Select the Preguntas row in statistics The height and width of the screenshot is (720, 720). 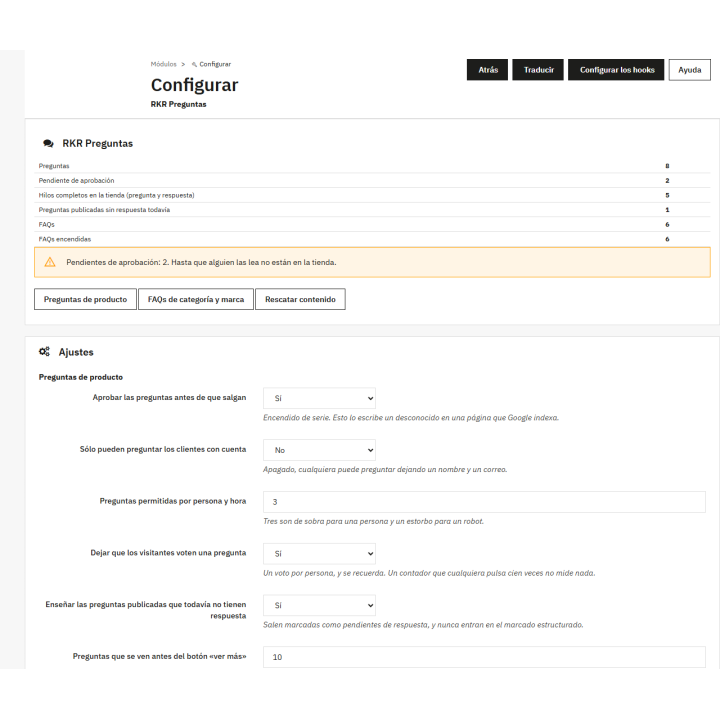pyautogui.click(x=372, y=166)
